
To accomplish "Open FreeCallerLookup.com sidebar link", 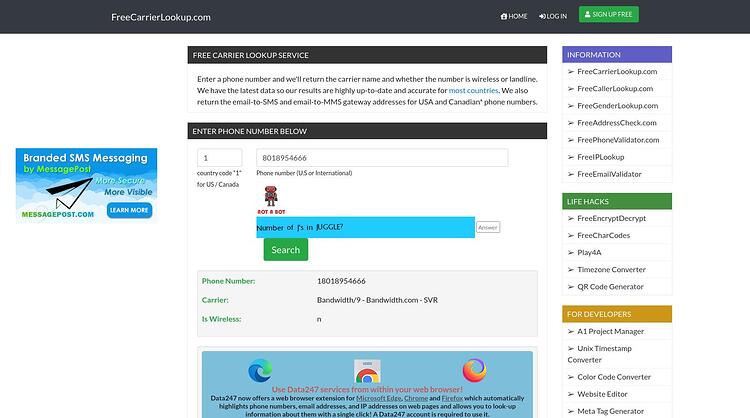I will click(615, 88).
